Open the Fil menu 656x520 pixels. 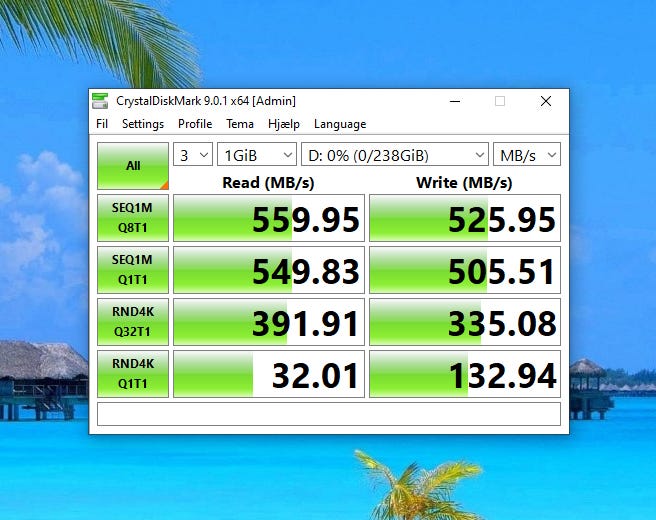click(x=102, y=124)
